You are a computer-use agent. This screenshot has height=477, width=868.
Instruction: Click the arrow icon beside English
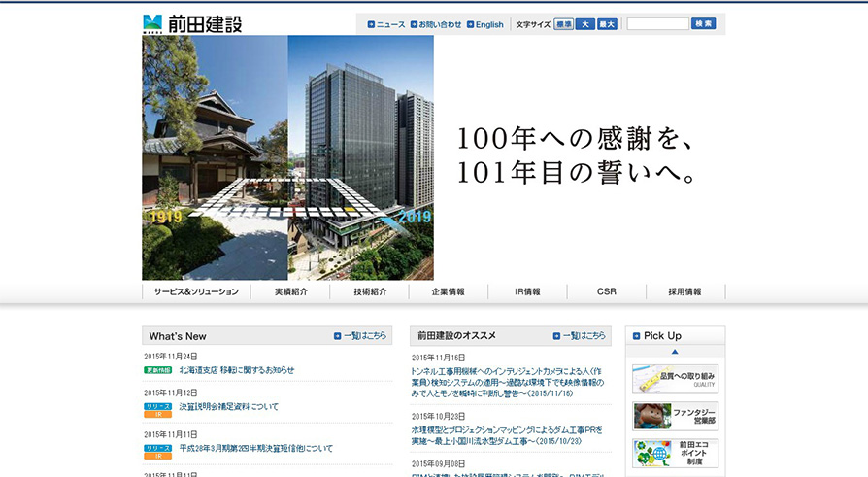pyautogui.click(x=471, y=24)
